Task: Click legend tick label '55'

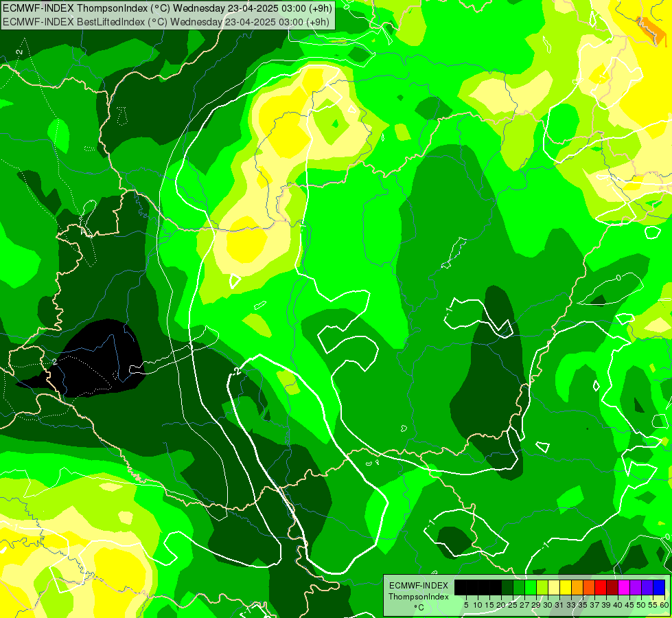Action: 653,605
